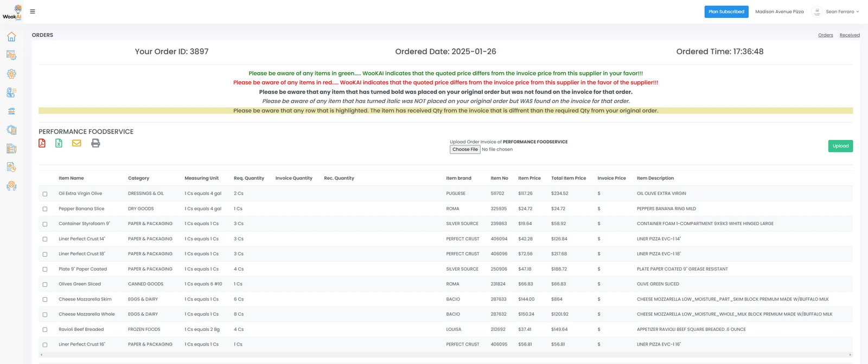Click the Item No column header
Viewport: 868px width, 364px height.
[499, 178]
